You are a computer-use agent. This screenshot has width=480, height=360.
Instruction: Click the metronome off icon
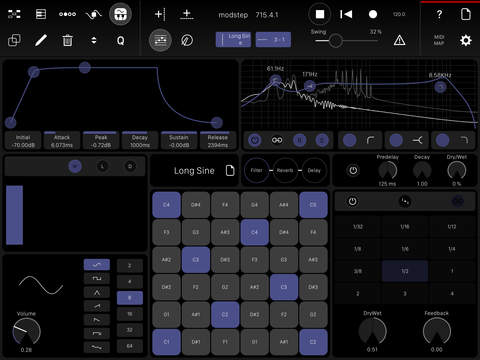(187, 41)
